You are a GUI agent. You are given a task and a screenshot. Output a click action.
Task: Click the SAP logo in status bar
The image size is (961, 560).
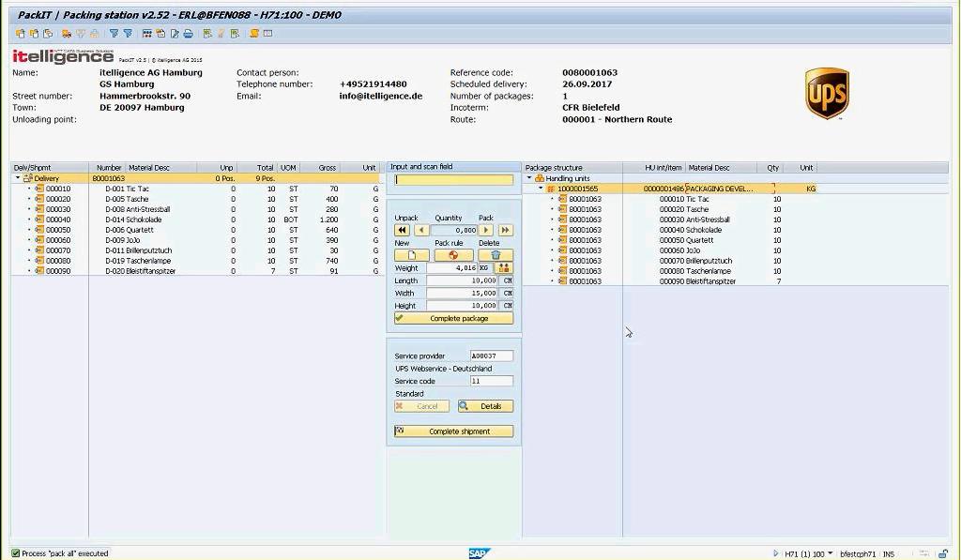pyautogui.click(x=479, y=553)
